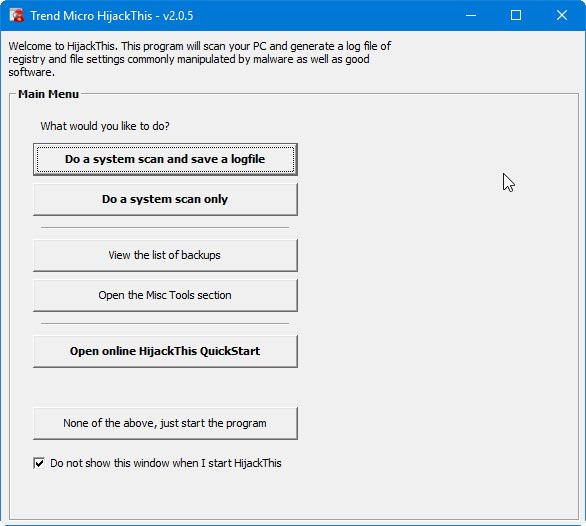The width and height of the screenshot is (586, 526).
Task: Click the "Trend Micro HijackThis" title text
Action: point(91,16)
